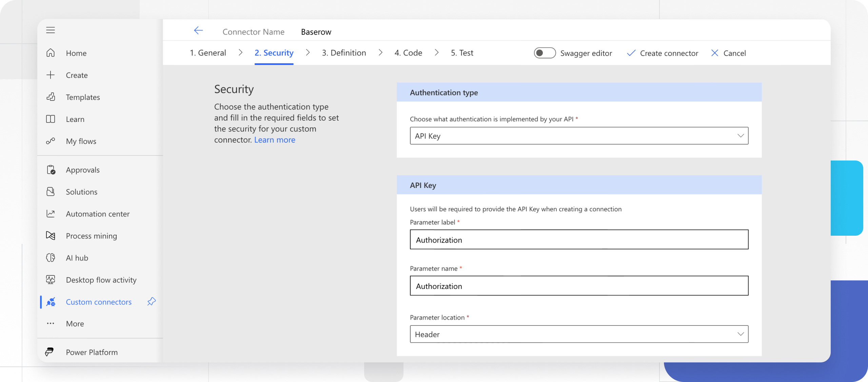The height and width of the screenshot is (382, 868).
Task: Click the Learn more link
Action: click(x=275, y=140)
